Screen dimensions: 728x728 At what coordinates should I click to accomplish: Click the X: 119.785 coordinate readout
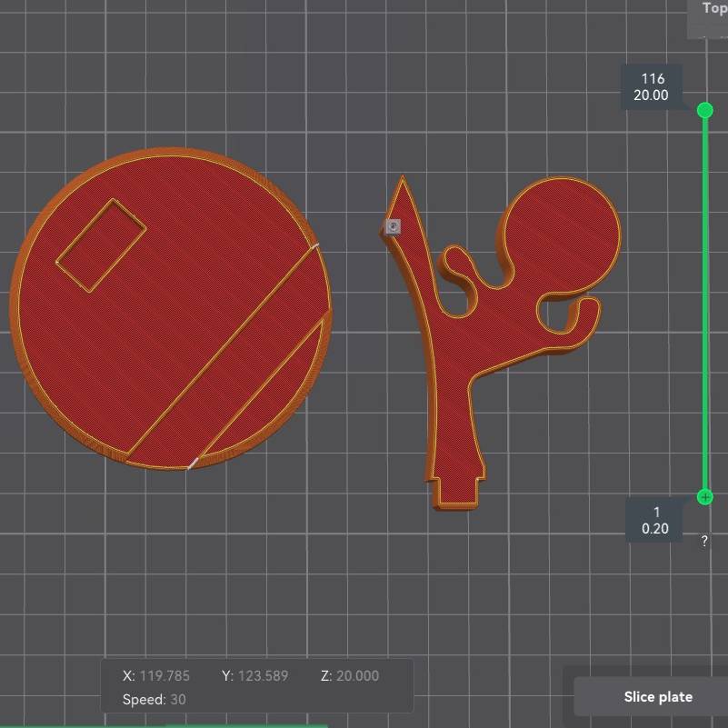[156, 675]
